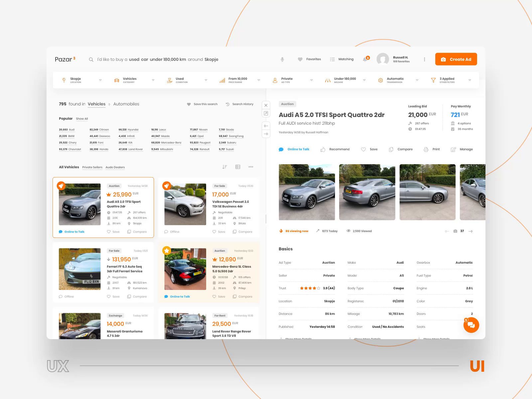This screenshot has width=532, height=399.
Task: Open the Manage pencil icon
Action: (454, 149)
